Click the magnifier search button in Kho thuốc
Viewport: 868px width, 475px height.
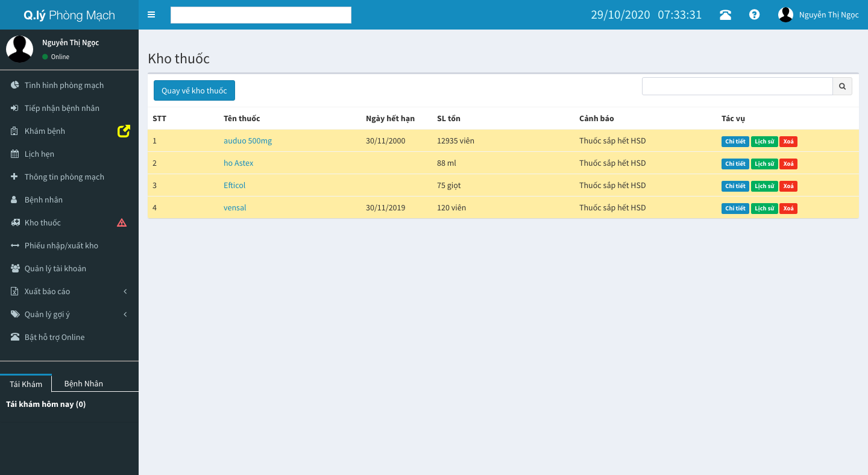(x=843, y=86)
